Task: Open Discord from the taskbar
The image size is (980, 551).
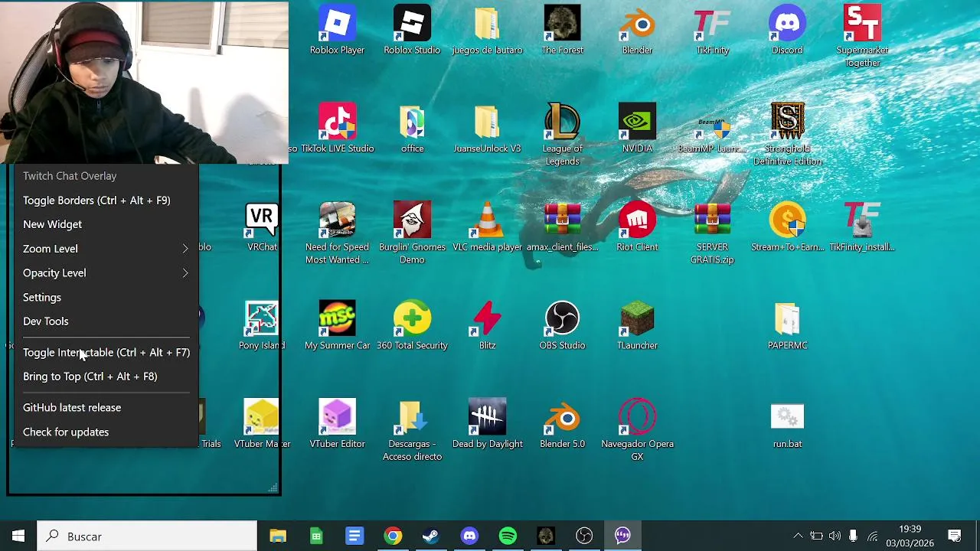Action: pos(469,536)
